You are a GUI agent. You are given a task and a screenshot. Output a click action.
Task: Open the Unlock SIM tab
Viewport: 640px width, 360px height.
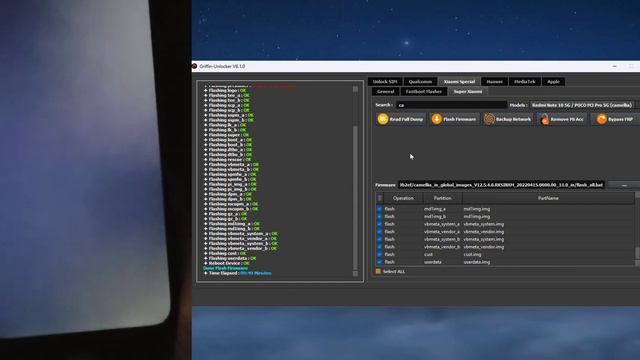(384, 82)
